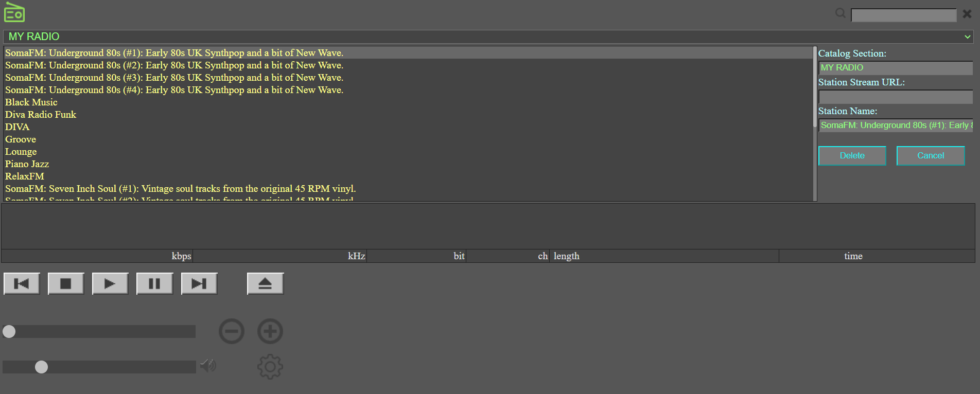
Task: Click the stop playback button
Action: click(x=66, y=283)
